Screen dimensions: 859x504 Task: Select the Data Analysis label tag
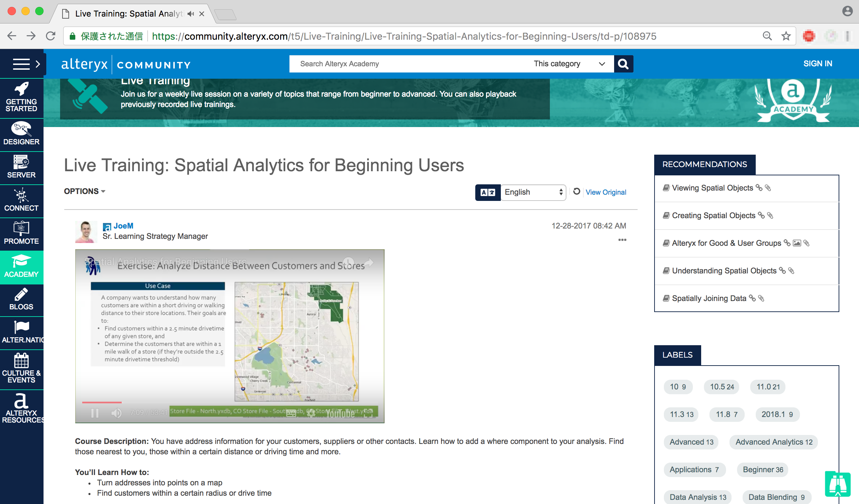(698, 497)
